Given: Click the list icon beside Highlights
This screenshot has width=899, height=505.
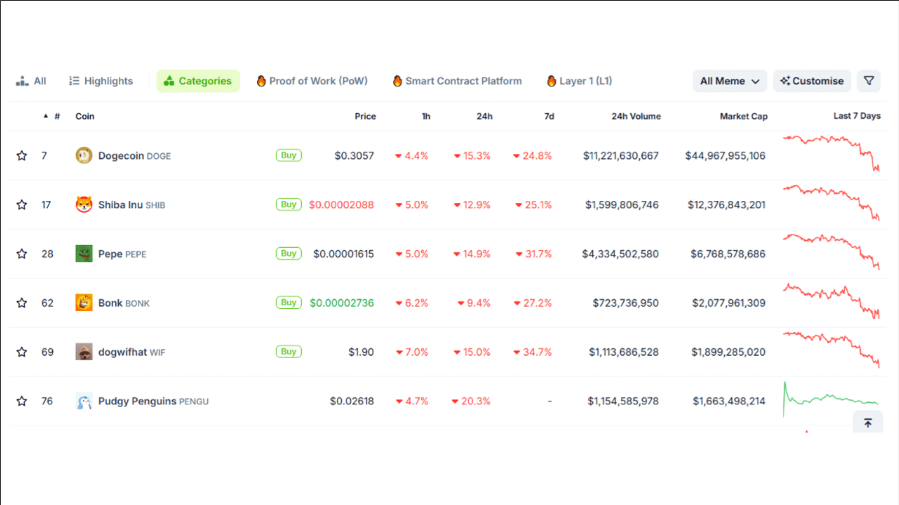Looking at the screenshot, I should pyautogui.click(x=74, y=81).
